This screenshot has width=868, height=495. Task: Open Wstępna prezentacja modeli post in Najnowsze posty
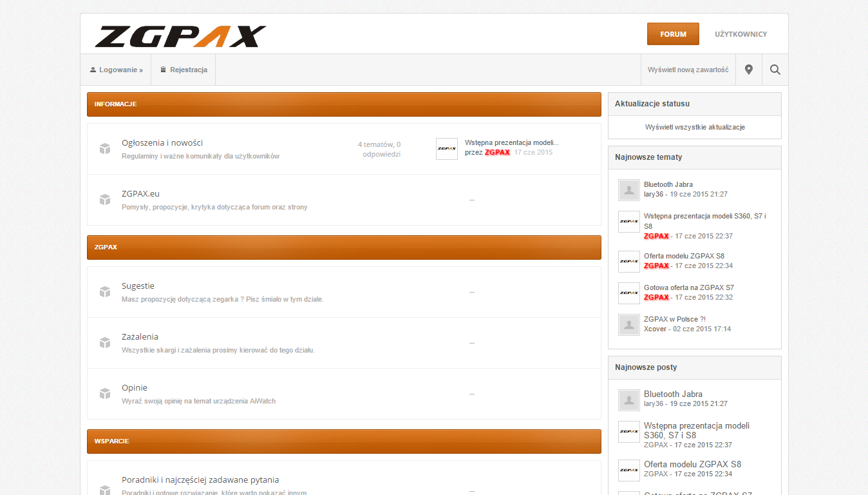697,431
